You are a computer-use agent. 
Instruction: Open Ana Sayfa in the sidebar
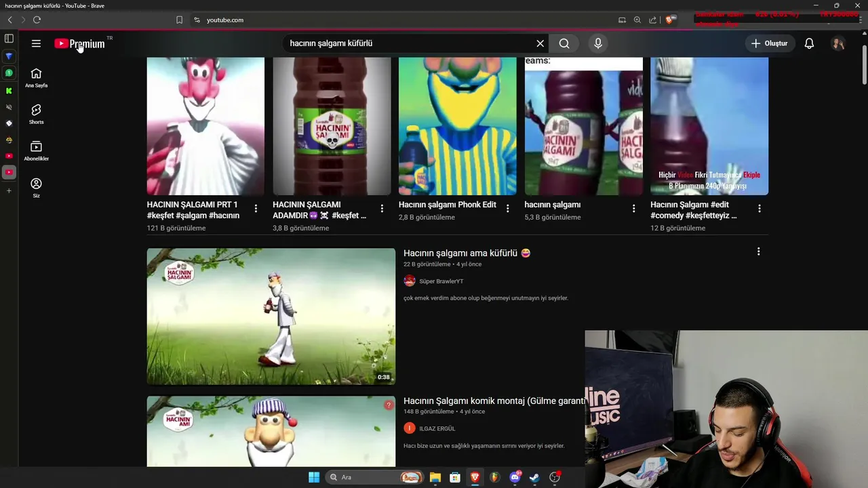click(36, 78)
